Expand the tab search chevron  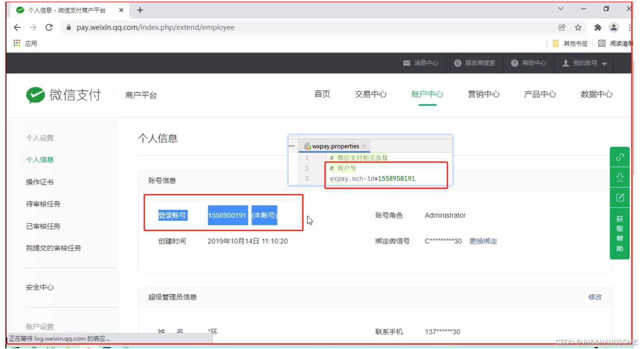pos(561,9)
